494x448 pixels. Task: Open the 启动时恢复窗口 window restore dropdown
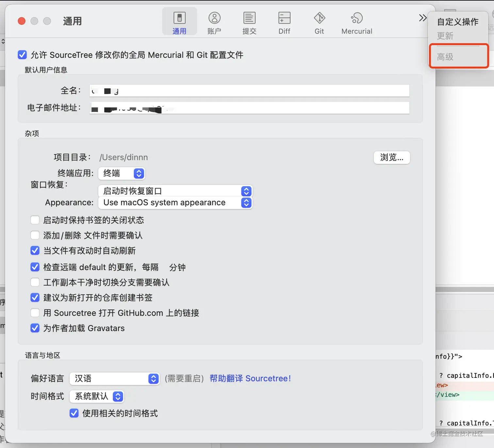click(175, 191)
